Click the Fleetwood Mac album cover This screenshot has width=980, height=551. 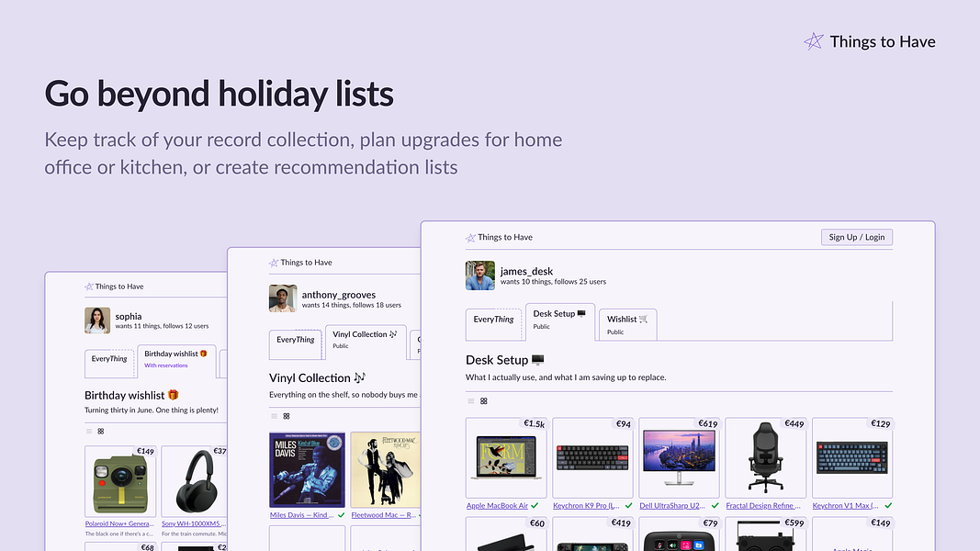pyautogui.click(x=386, y=470)
